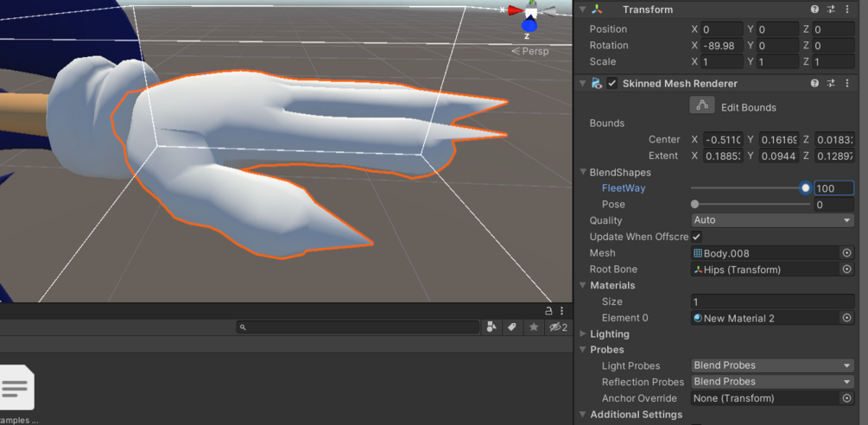This screenshot has width=868, height=425.
Task: Click the Bounds Center Z field
Action: click(834, 139)
